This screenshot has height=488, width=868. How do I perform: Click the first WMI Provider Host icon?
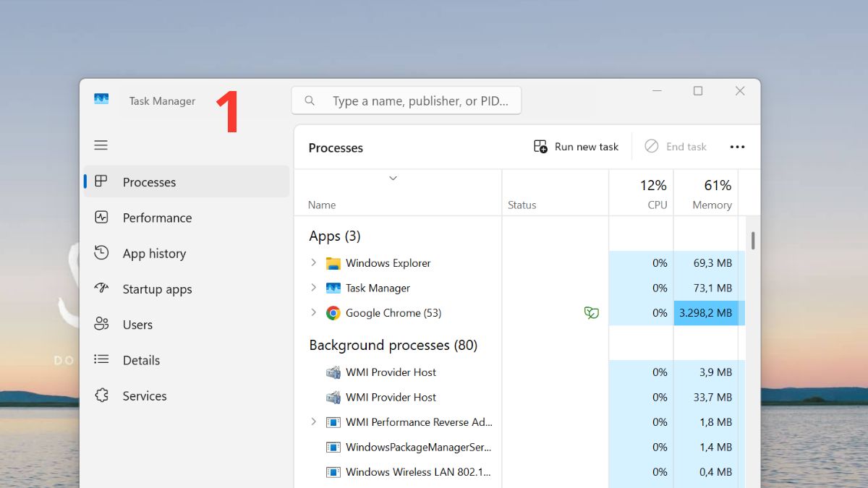pyautogui.click(x=333, y=372)
